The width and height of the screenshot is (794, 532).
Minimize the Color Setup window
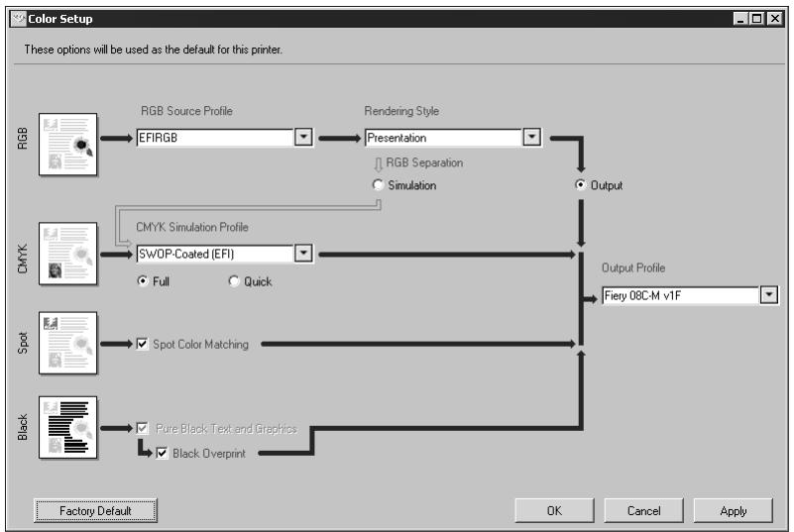coord(740,19)
